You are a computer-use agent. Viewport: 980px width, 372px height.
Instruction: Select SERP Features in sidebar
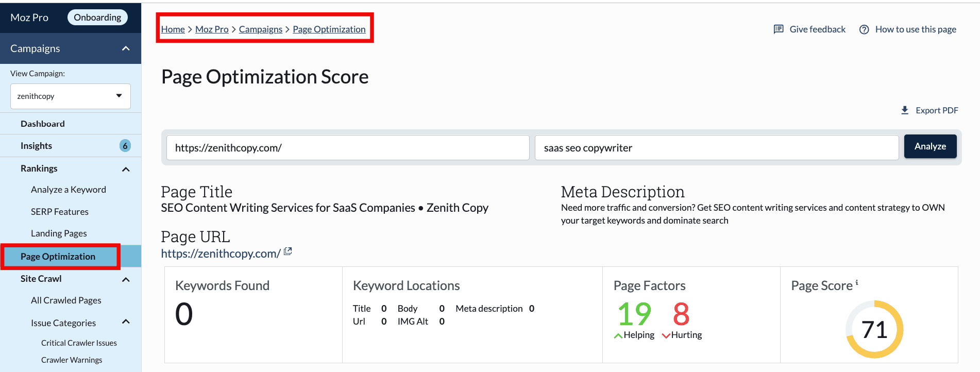[60, 212]
